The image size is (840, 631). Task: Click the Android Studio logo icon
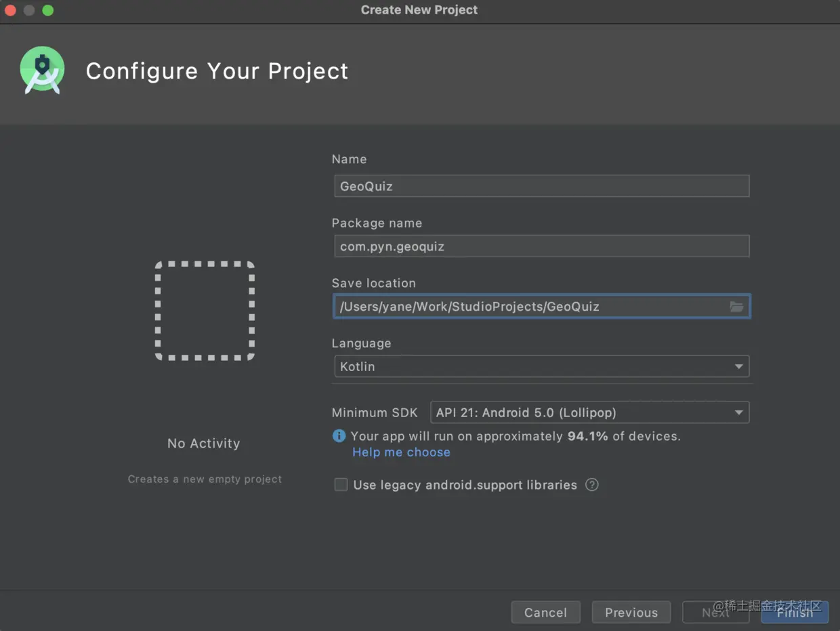coord(42,70)
